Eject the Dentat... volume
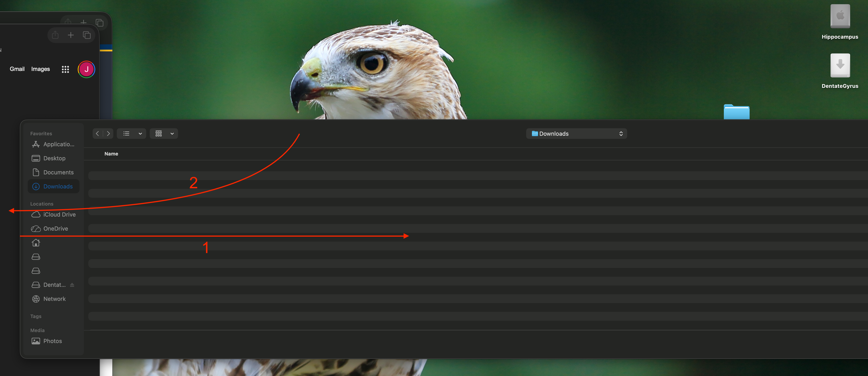 coord(72,285)
